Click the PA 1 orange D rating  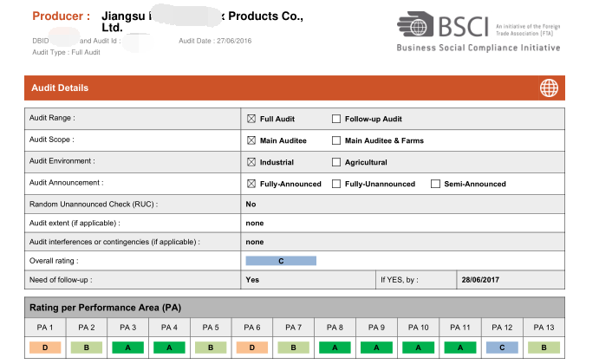click(45, 348)
